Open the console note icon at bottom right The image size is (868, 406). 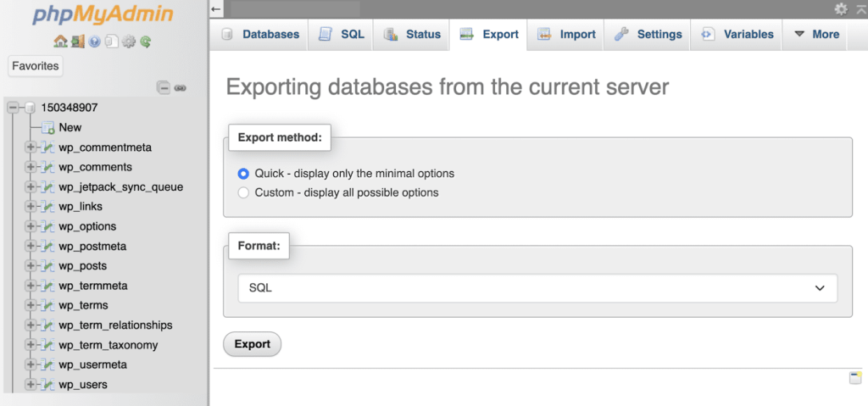[856, 378]
